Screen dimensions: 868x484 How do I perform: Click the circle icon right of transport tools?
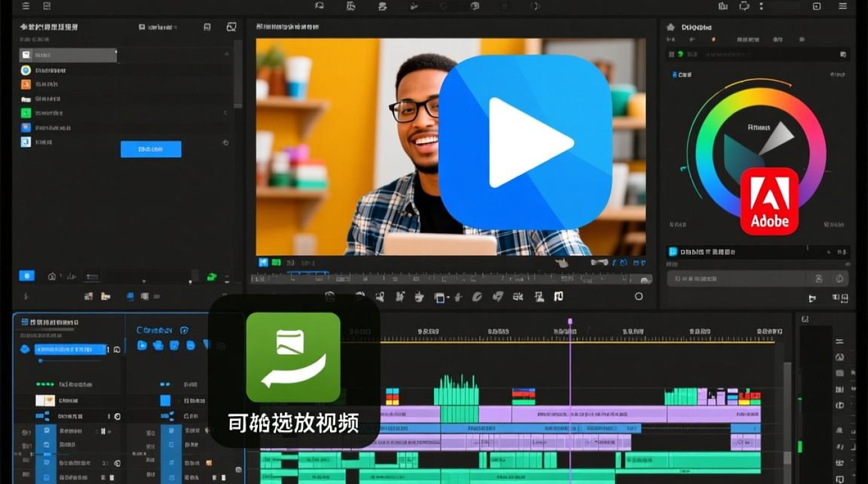coord(639,296)
